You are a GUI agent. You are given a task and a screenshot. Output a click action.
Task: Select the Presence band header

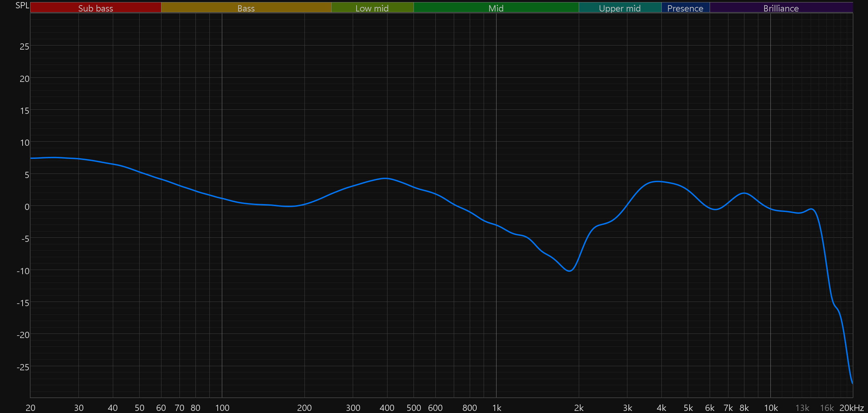[x=685, y=8]
